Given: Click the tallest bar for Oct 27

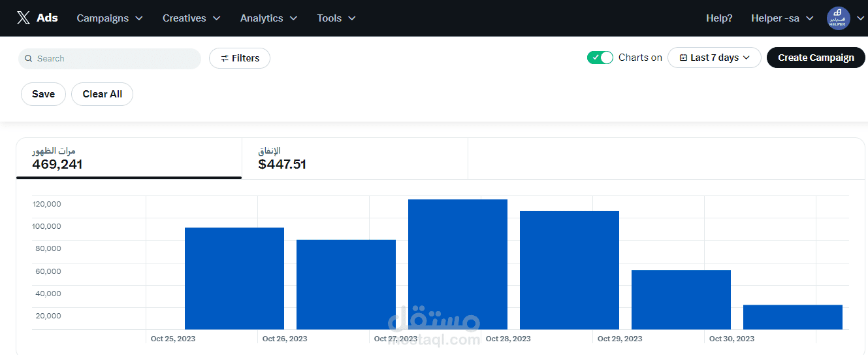Looking at the screenshot, I should [x=458, y=264].
